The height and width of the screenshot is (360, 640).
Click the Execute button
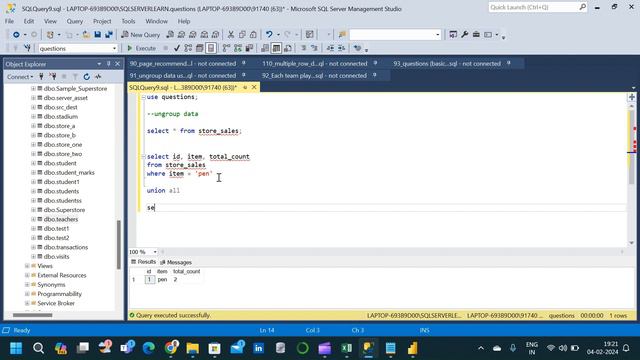[142, 48]
